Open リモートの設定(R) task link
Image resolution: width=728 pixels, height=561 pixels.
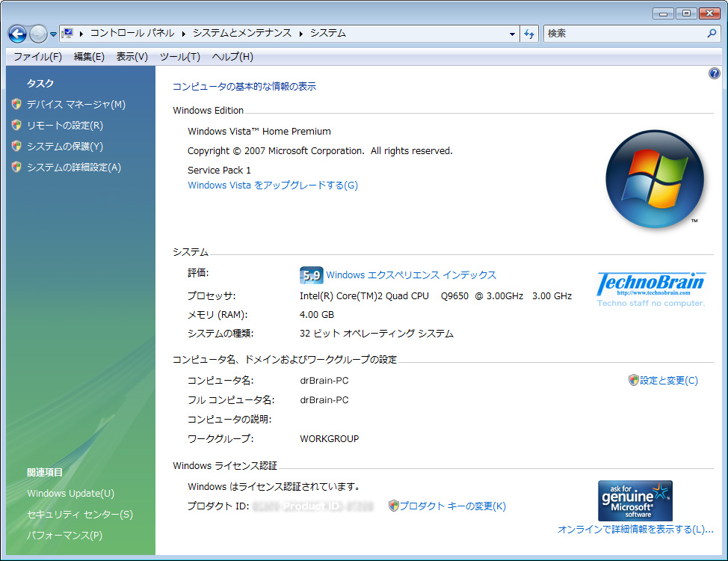tap(65, 126)
